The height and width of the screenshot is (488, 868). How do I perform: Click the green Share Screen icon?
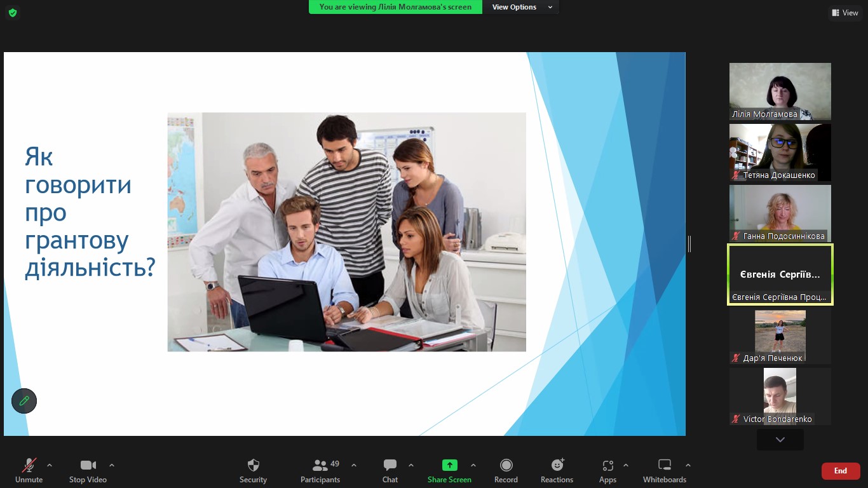coord(449,465)
